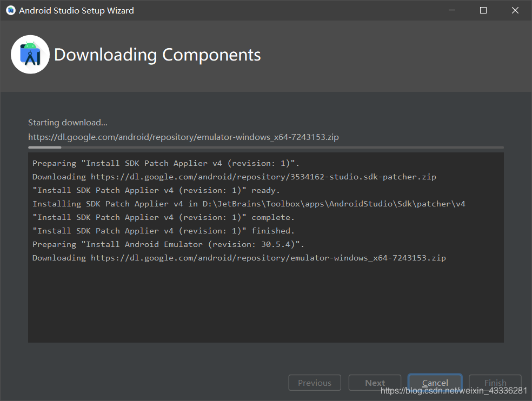Click the download progress bar
Image resolution: width=532 pixels, height=401 pixels.
pos(265,147)
